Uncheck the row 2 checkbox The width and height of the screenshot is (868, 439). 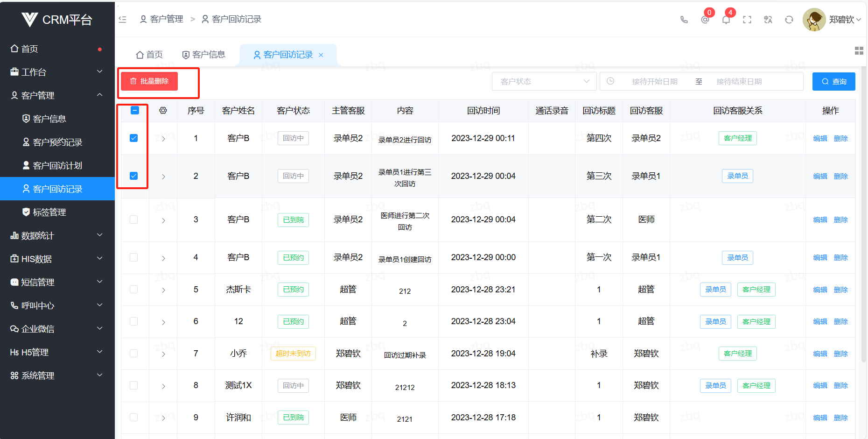coord(133,176)
